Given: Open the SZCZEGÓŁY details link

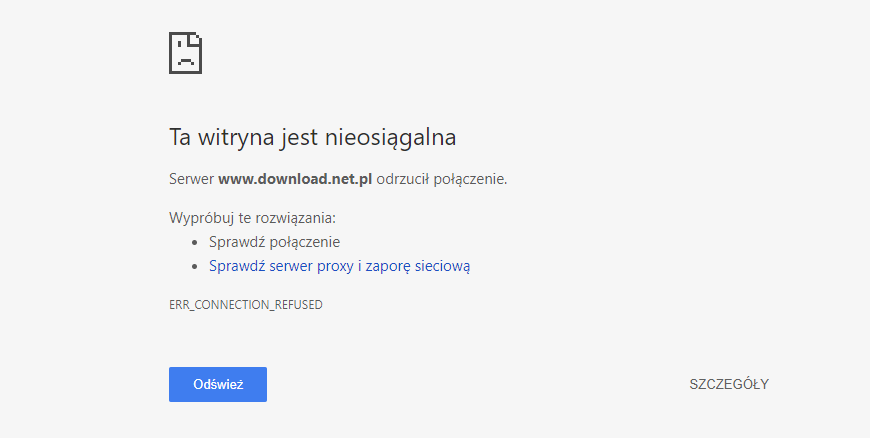Looking at the screenshot, I should [729, 384].
